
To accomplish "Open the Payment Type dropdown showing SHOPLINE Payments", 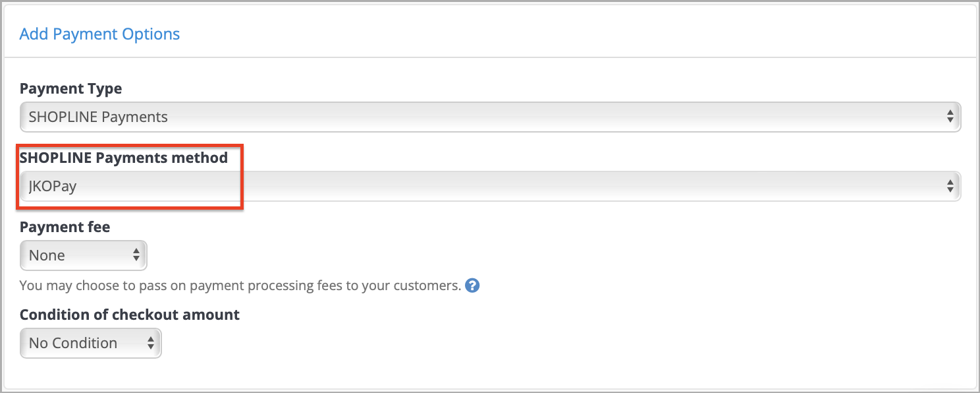I will tap(491, 117).
